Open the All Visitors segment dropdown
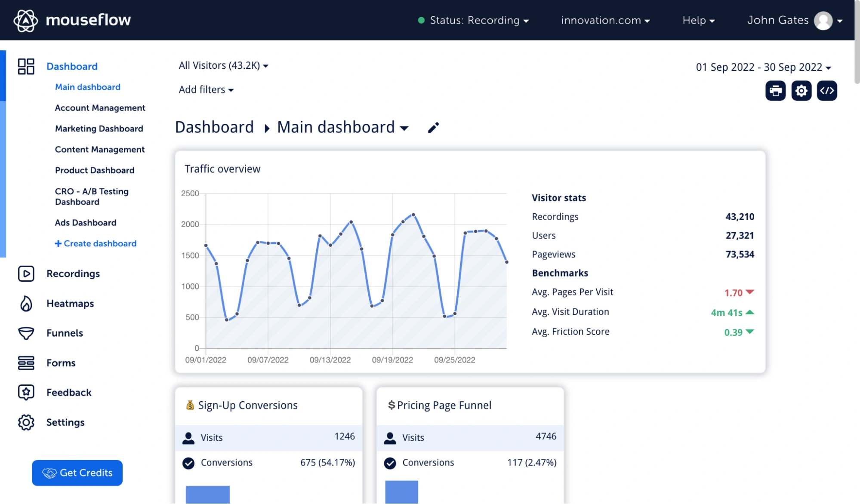Viewport: 860px width, 504px height. [223, 65]
